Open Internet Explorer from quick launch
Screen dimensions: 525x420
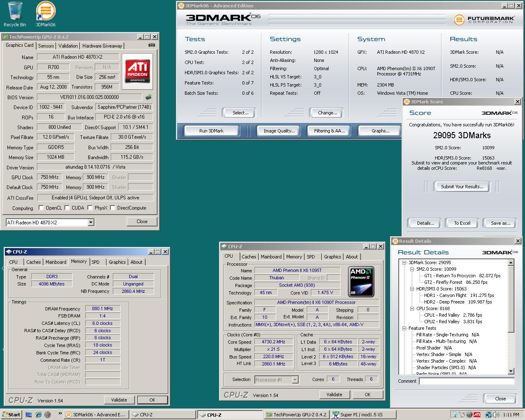[x=38, y=415]
